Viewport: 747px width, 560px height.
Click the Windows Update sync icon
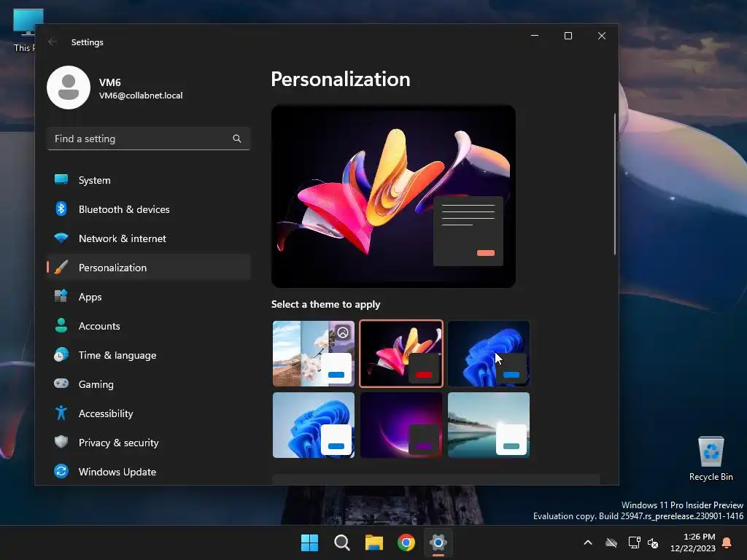tap(61, 471)
